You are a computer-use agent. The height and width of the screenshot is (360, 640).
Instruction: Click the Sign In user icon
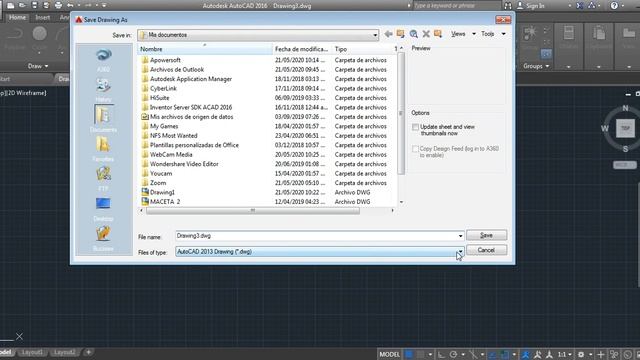point(520,6)
